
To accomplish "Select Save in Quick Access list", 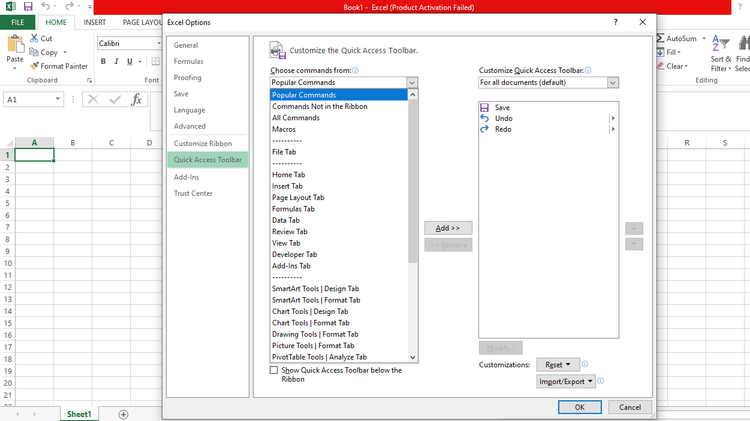I will (x=548, y=108).
